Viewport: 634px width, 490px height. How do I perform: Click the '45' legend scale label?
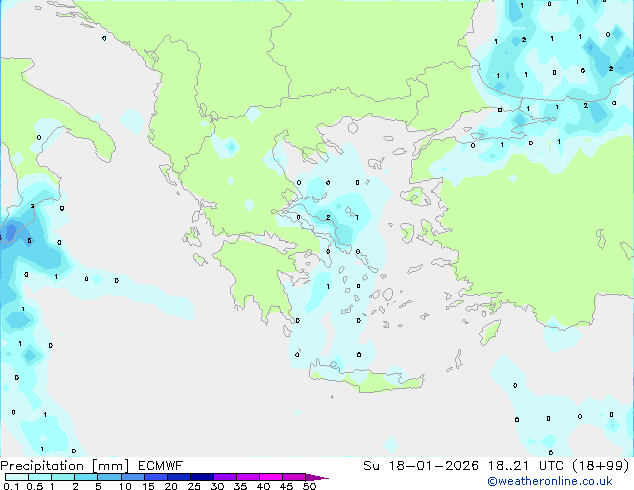(x=286, y=486)
